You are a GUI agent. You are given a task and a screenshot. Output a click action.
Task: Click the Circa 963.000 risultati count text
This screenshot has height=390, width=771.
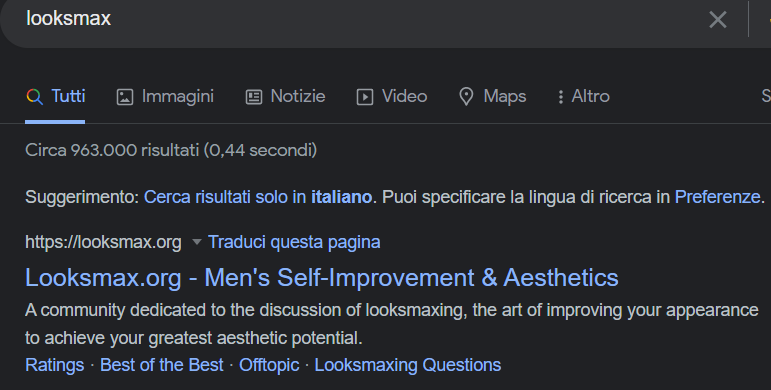[171, 150]
